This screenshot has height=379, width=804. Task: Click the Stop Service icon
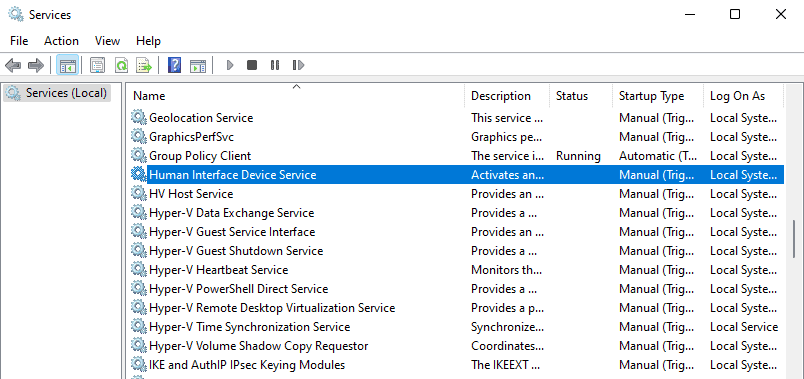pyautogui.click(x=252, y=65)
